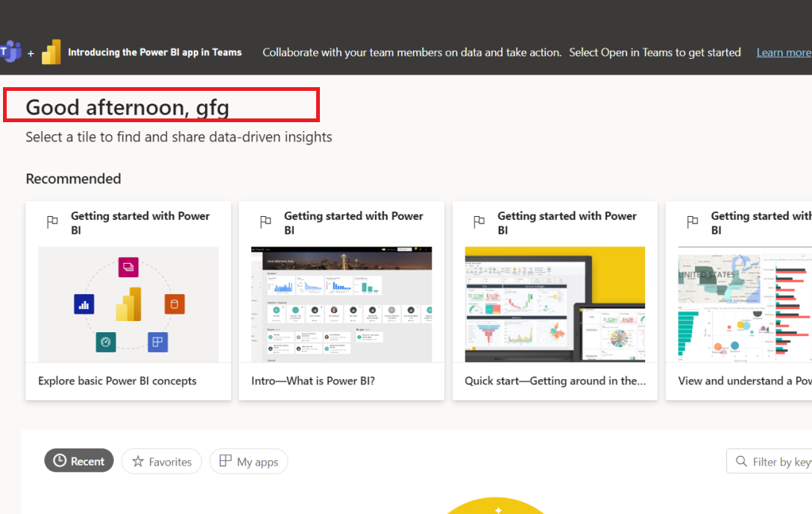Click the star icon on Favorites

(x=138, y=461)
